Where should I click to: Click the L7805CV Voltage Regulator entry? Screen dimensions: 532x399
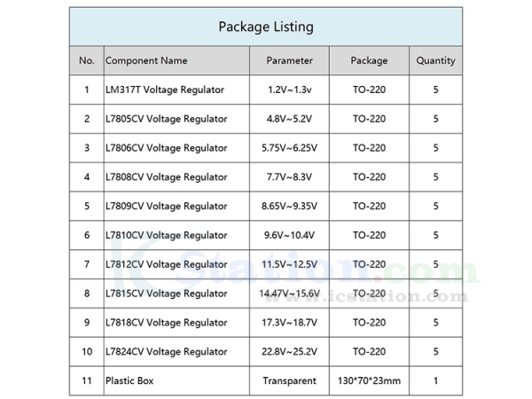point(167,119)
